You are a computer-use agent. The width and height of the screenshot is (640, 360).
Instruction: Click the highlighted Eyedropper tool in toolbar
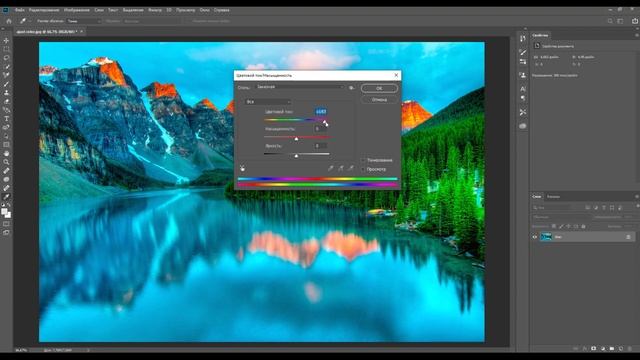pyautogui.click(x=6, y=197)
